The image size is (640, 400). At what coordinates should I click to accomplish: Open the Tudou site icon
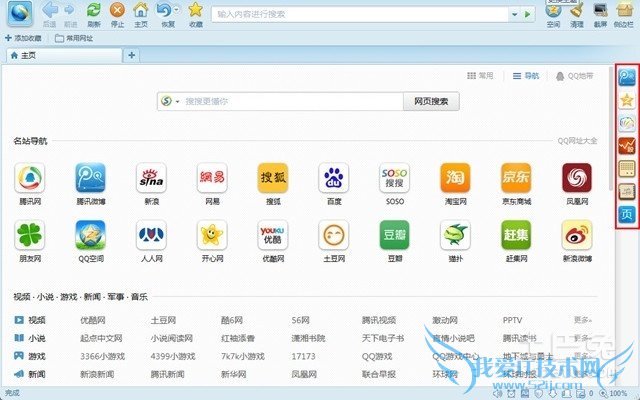(x=334, y=235)
